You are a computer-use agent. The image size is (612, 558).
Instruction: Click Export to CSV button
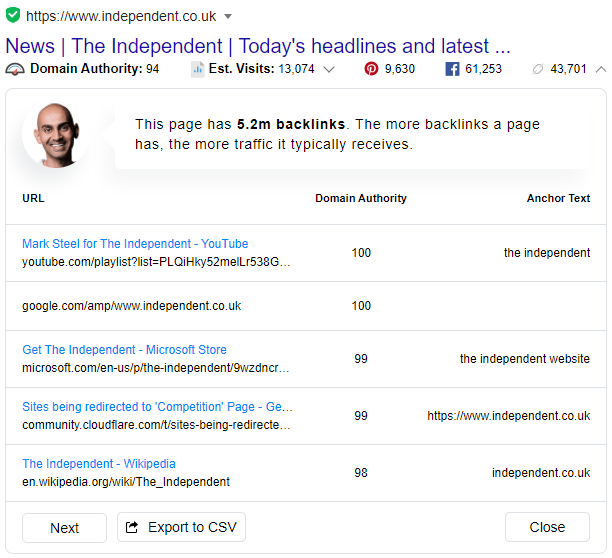(x=181, y=527)
